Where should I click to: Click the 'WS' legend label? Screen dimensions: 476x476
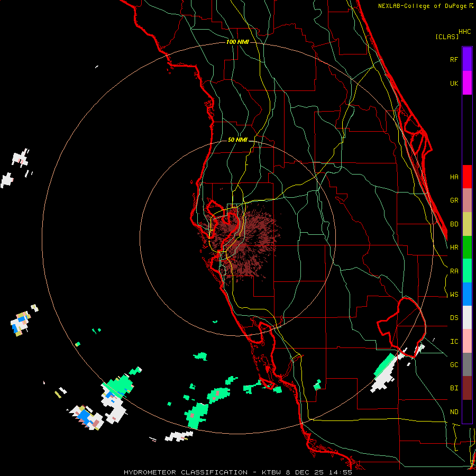click(454, 295)
